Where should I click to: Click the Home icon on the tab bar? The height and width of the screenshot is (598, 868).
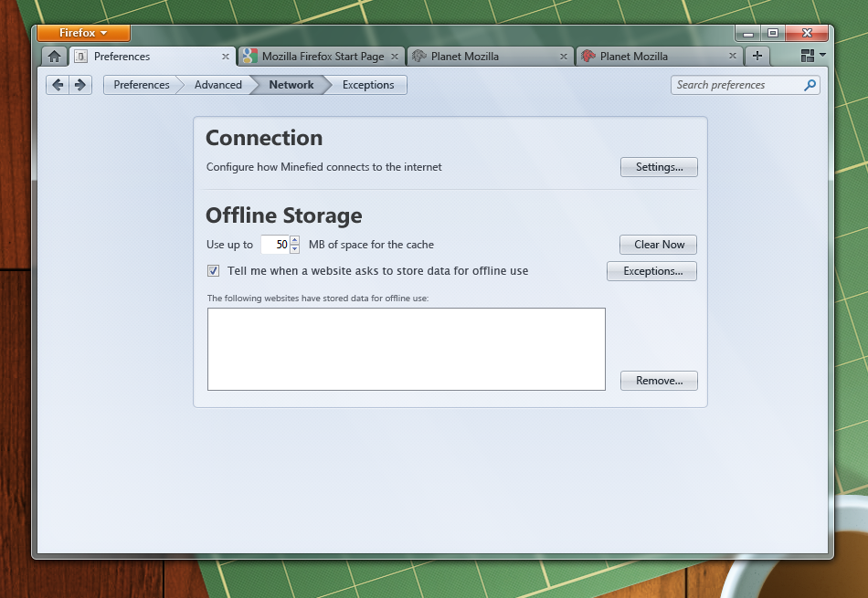point(52,56)
